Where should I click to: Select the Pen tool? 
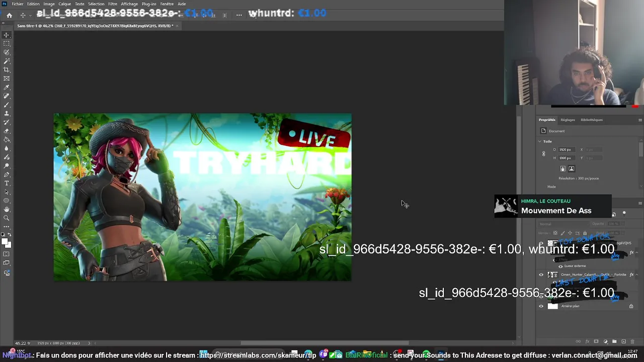click(x=7, y=174)
